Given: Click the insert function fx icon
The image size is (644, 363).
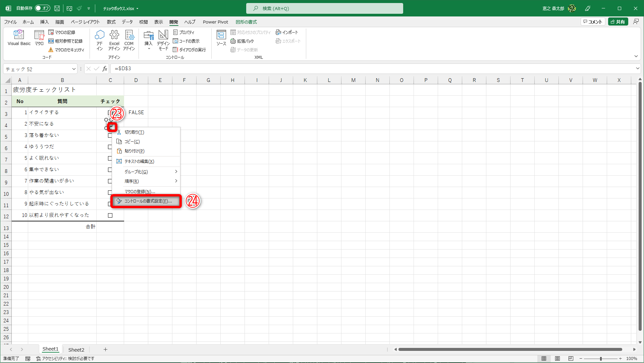Looking at the screenshot, I should (105, 69).
